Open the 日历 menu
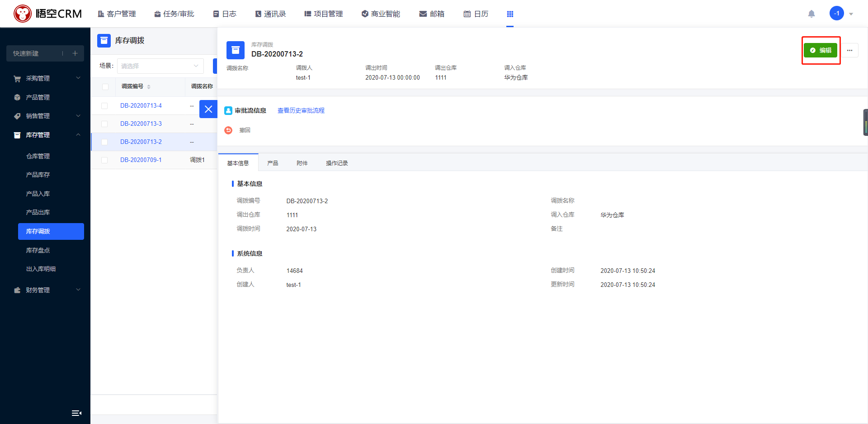Screen dimensions: 868x424 tap(476, 14)
